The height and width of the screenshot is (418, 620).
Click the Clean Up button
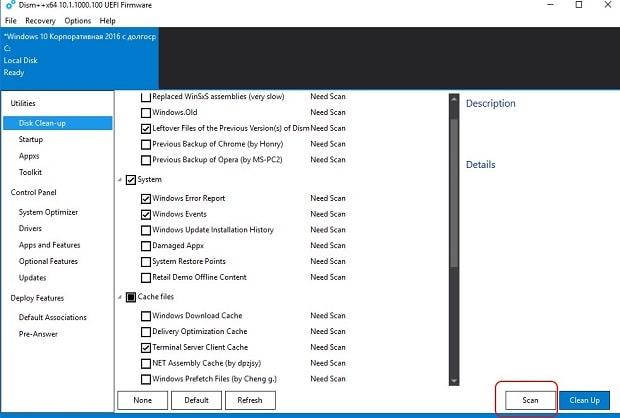point(584,400)
